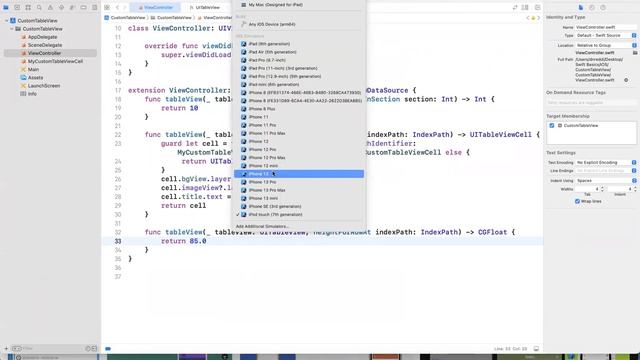
Task: Show the Quick Help inspector icon
Action: pos(603,7)
